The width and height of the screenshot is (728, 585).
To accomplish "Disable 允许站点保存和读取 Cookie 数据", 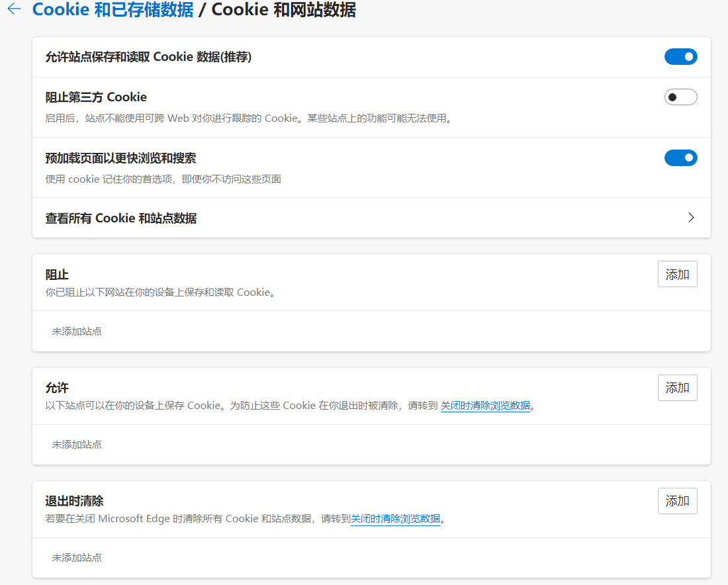I will pyautogui.click(x=680, y=57).
